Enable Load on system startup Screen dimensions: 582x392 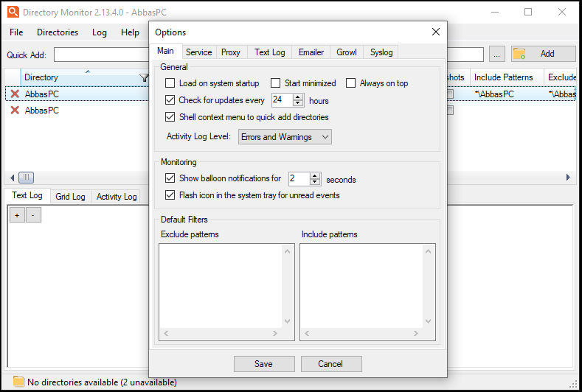[170, 83]
